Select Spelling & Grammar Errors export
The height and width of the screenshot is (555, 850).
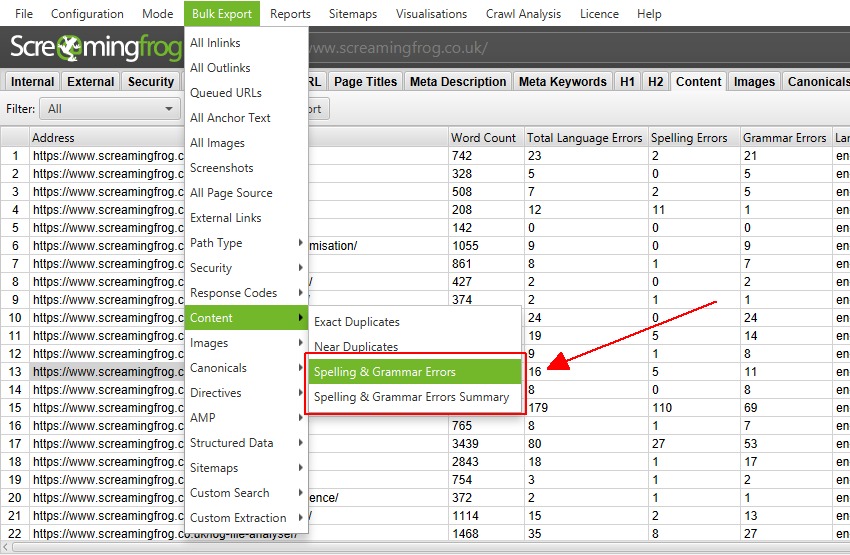[x=385, y=372]
